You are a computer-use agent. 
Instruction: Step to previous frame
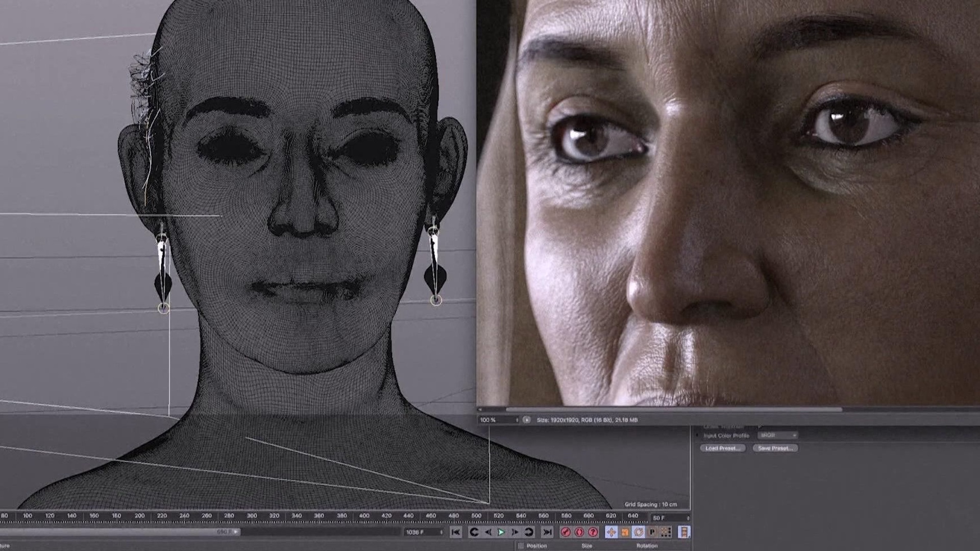(x=488, y=532)
